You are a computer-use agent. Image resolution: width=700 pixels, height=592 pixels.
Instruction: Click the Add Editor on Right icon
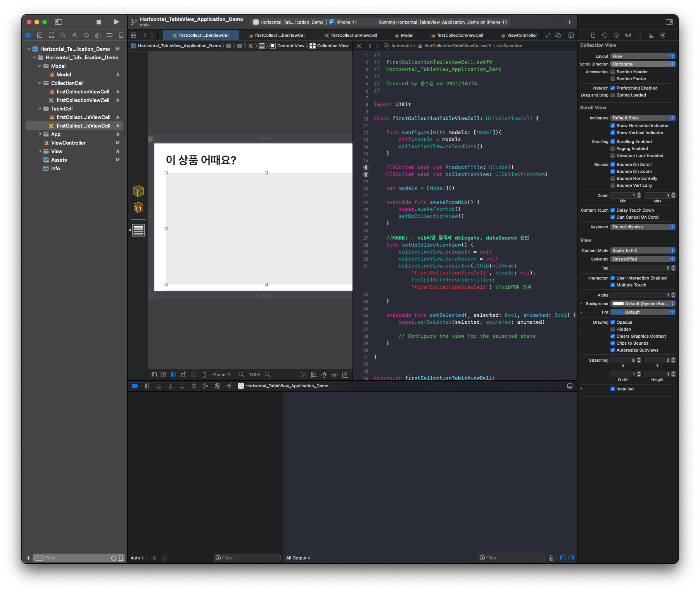coord(571,35)
